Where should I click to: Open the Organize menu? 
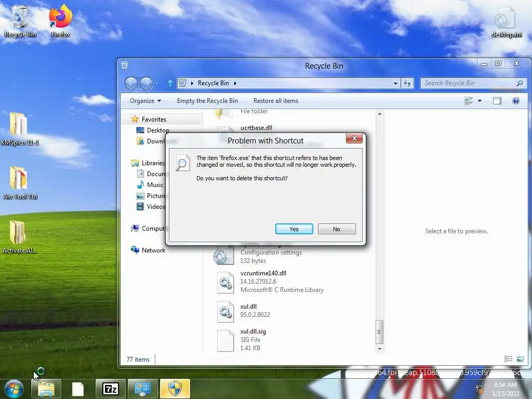[145, 101]
